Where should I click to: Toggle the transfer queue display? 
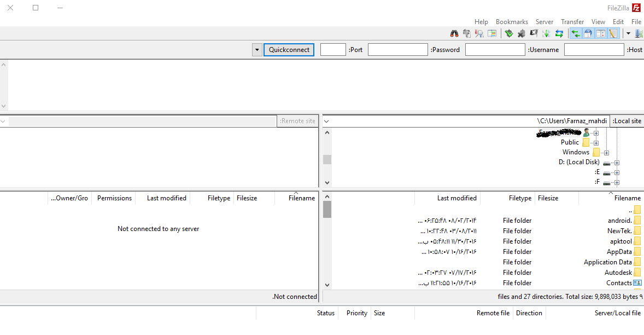pos(576,33)
